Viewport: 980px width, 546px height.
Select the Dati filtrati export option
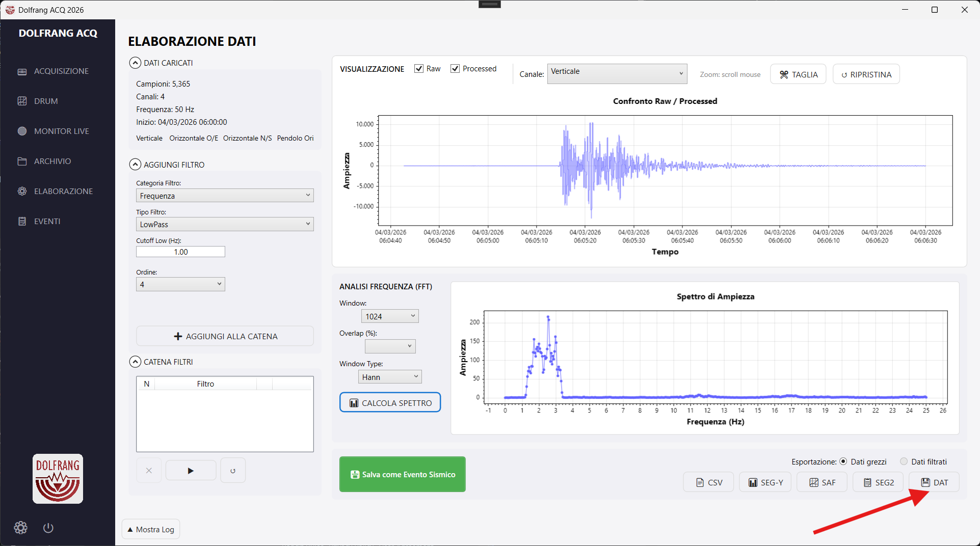tap(904, 461)
